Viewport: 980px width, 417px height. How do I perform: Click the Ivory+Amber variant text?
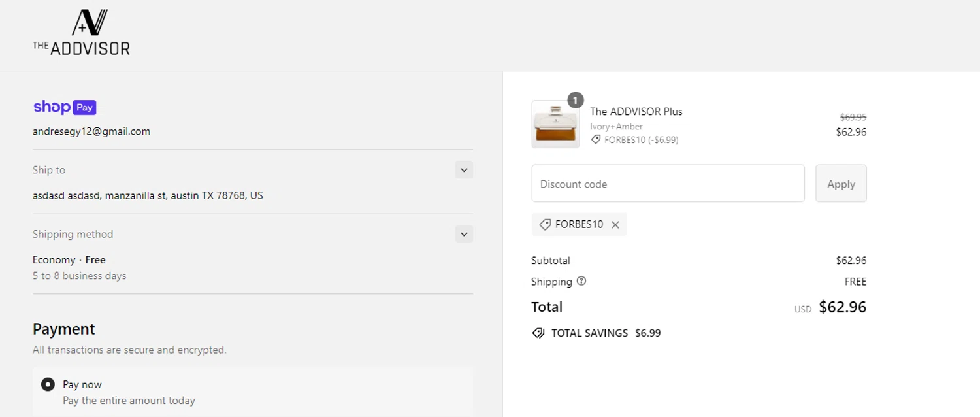pos(617,126)
